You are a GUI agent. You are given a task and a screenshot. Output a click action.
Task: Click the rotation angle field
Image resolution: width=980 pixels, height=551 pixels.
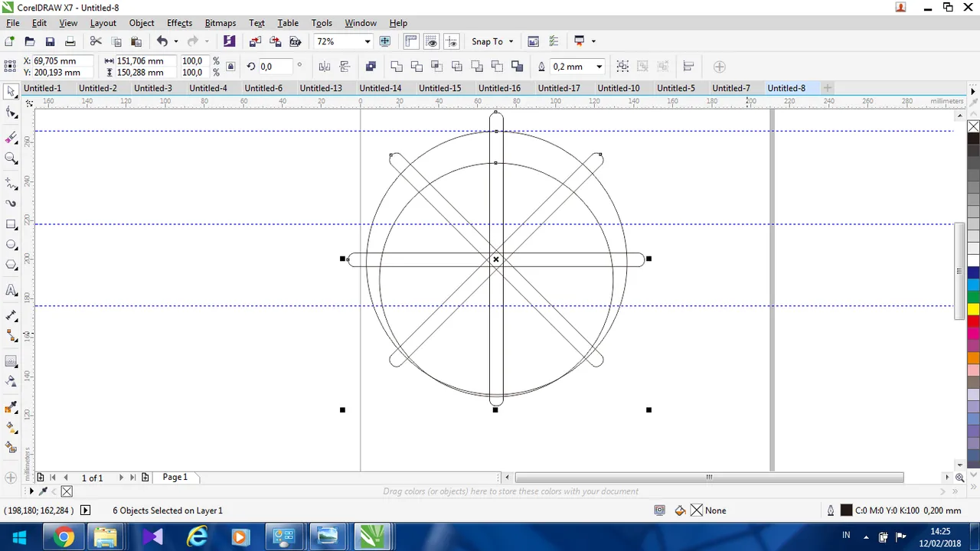pyautogui.click(x=276, y=67)
